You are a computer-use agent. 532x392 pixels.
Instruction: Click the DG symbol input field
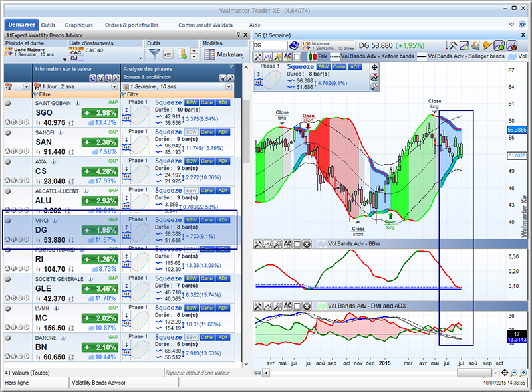(x=270, y=45)
